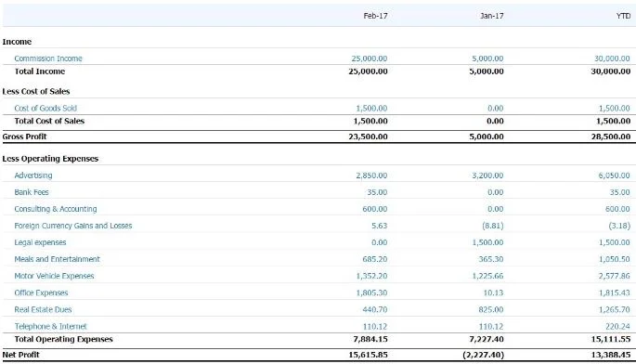Click Legal expenses Jan-17 value 1,500.00
This screenshot has height=364, width=636.
(487, 242)
